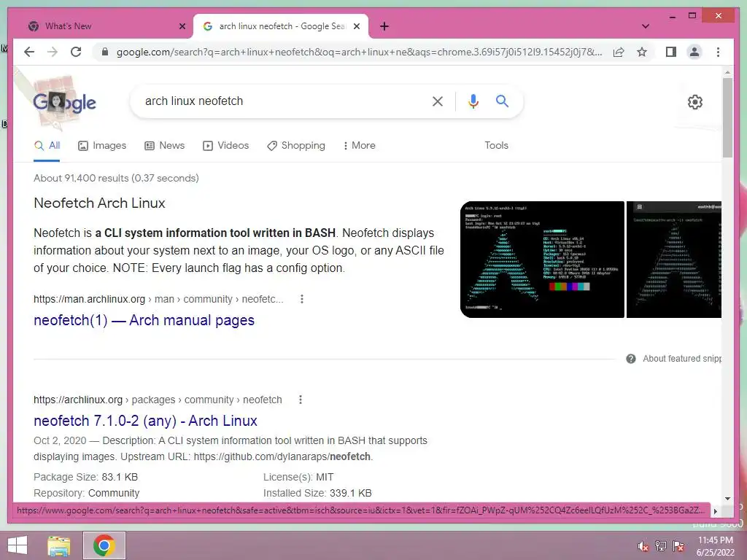Select the All results tab
Image resolution: width=747 pixels, height=560 pixels.
coord(47,145)
